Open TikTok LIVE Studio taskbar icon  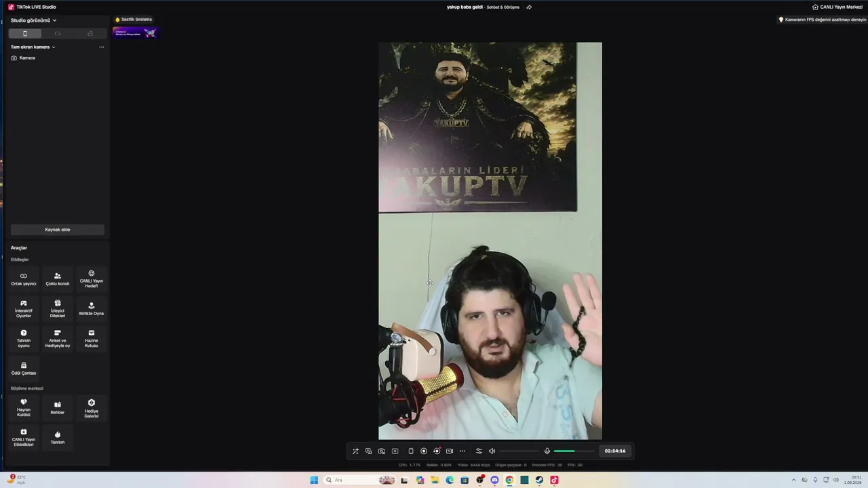554,480
